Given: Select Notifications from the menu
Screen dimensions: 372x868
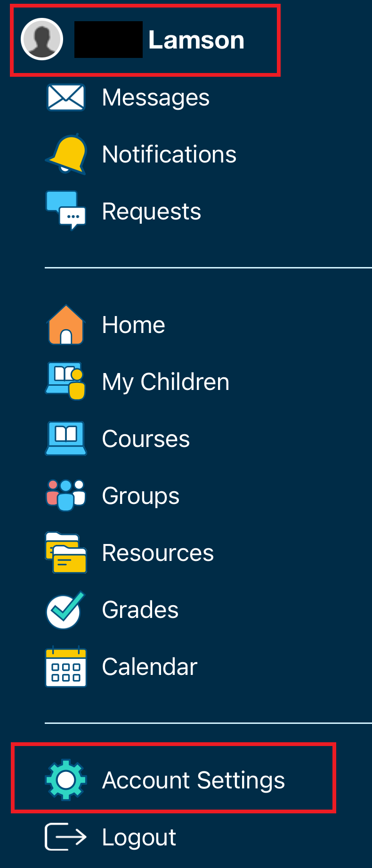Looking at the screenshot, I should click(169, 154).
